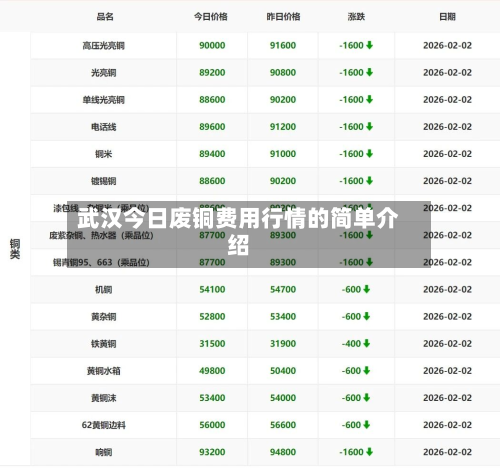
Task: Click the down arrow in the 镀锡铜 row
Action: (x=369, y=181)
